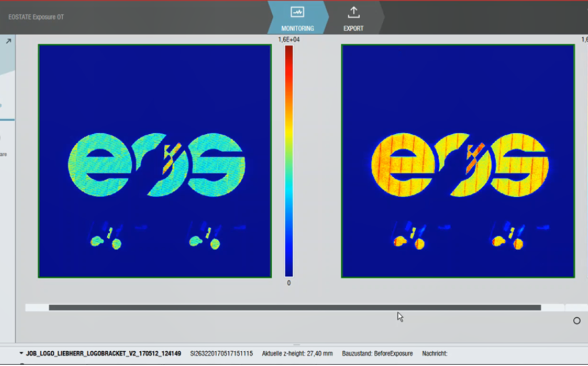Click the dark horizontal scrollbar thumb

[x=295, y=307]
